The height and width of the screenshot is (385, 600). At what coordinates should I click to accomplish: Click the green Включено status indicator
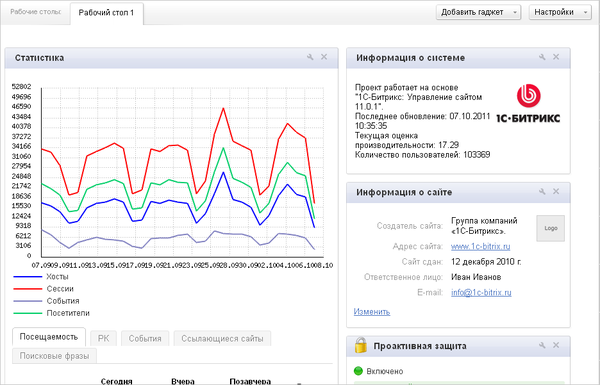tap(358, 371)
